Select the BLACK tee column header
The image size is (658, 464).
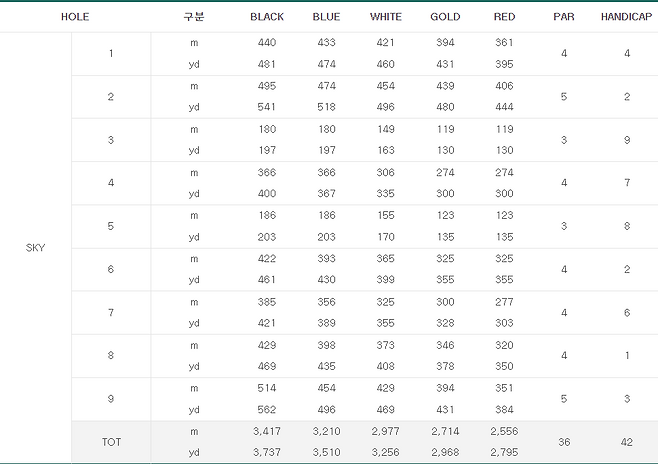267,17
